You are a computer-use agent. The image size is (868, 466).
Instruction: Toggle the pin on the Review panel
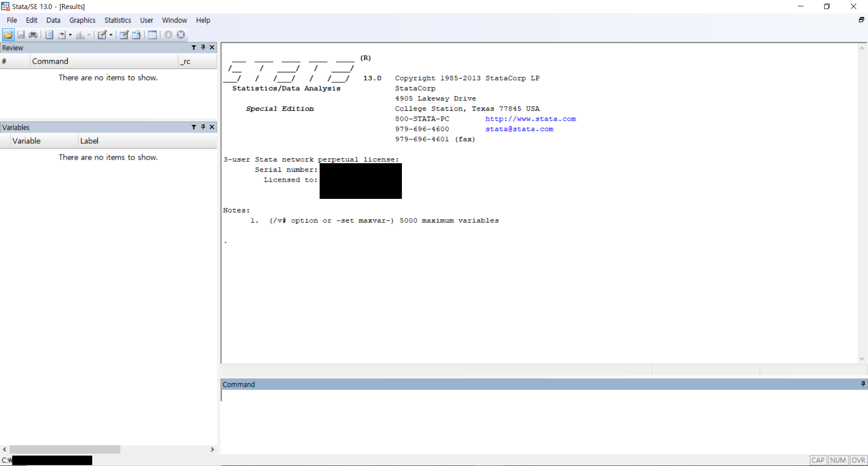pyautogui.click(x=203, y=47)
